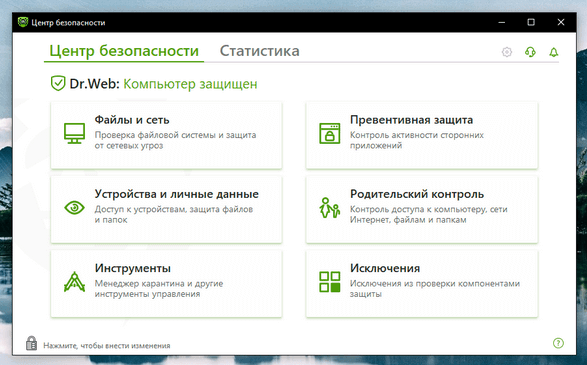Open the settings gear icon

point(507,52)
